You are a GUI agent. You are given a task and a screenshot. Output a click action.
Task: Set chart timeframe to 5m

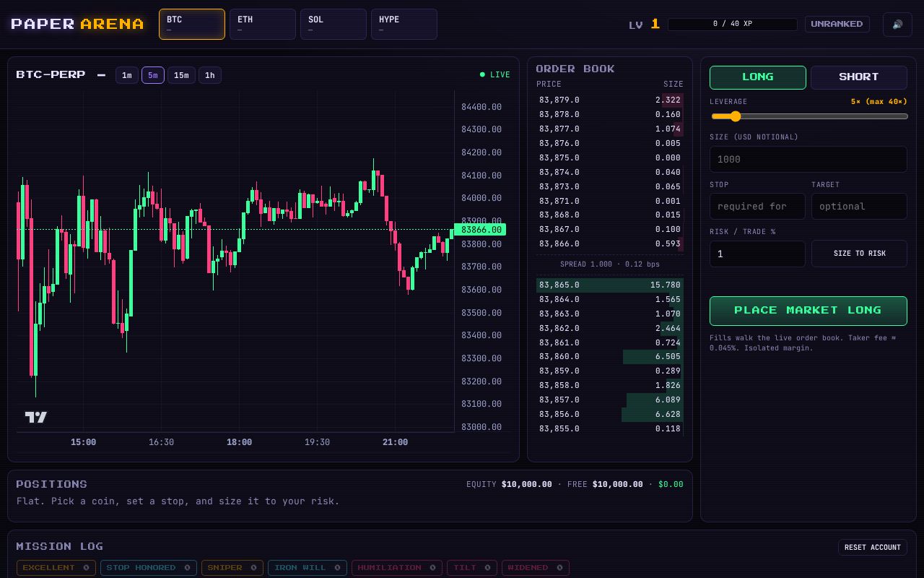153,75
